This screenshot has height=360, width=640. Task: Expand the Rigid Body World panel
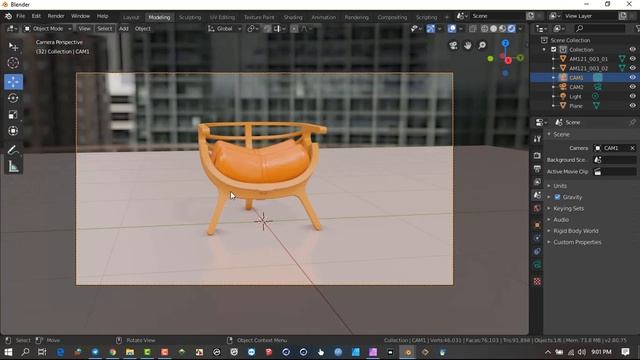click(576, 231)
